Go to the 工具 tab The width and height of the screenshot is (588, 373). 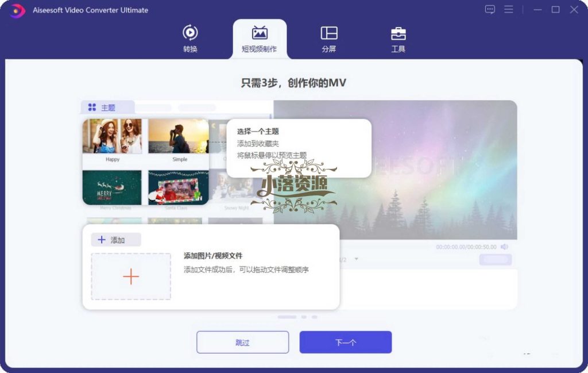(399, 39)
